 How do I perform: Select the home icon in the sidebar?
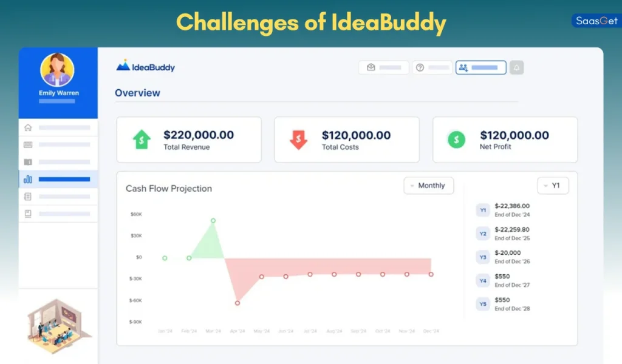point(27,127)
